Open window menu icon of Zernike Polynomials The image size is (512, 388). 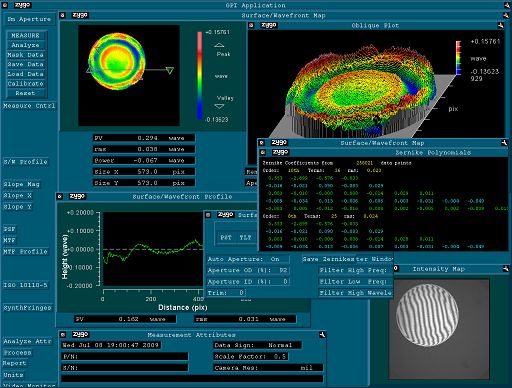click(263, 152)
